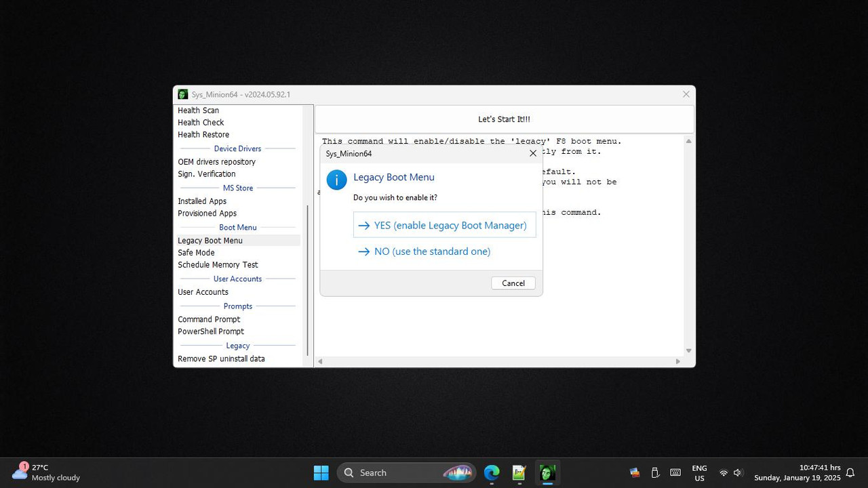Open the touch keyboard tray icon

675,472
